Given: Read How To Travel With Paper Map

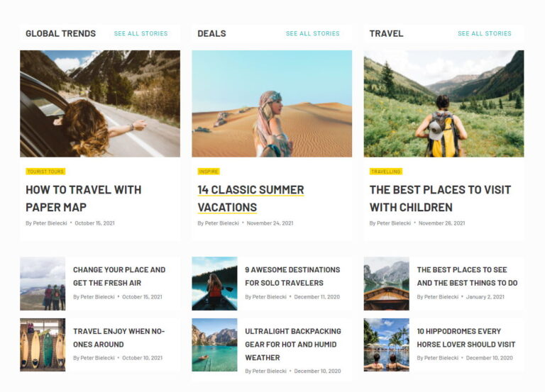Looking at the screenshot, I should (x=84, y=198).
